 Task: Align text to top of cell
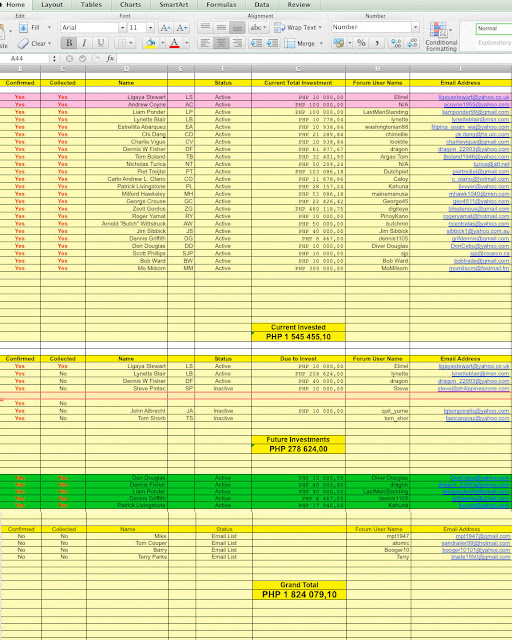click(205, 27)
